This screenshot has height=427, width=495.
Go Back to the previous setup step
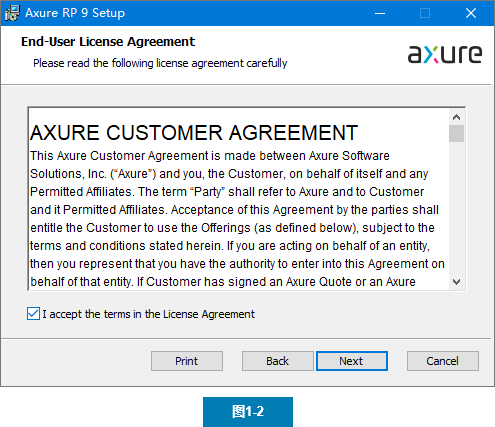coord(277,361)
